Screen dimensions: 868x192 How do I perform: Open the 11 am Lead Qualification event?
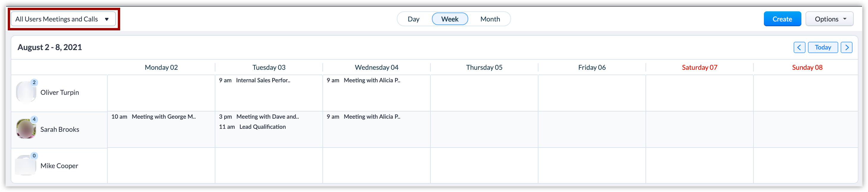[262, 127]
